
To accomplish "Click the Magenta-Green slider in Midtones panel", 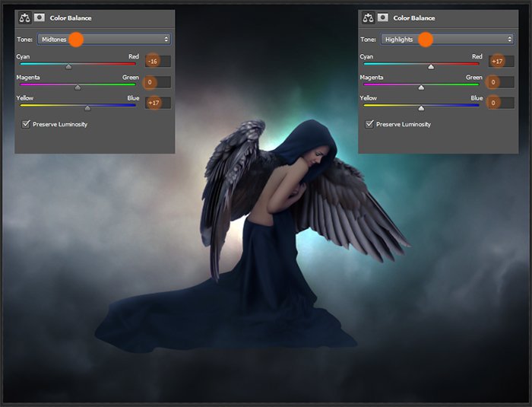I will coord(78,84).
